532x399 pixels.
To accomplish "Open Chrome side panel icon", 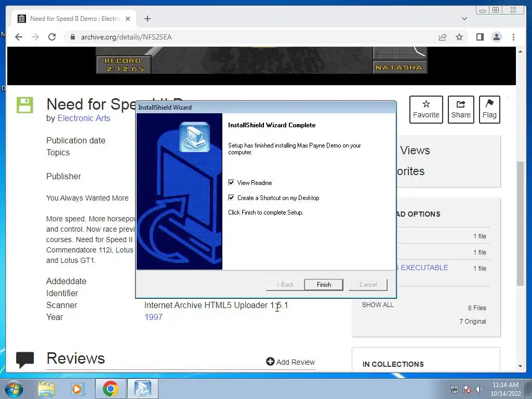I will 480,37.
